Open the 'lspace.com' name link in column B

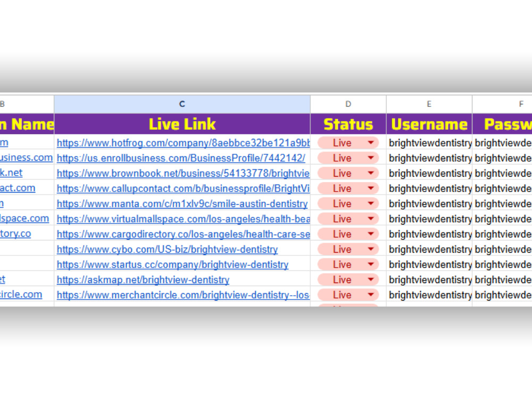(24, 219)
